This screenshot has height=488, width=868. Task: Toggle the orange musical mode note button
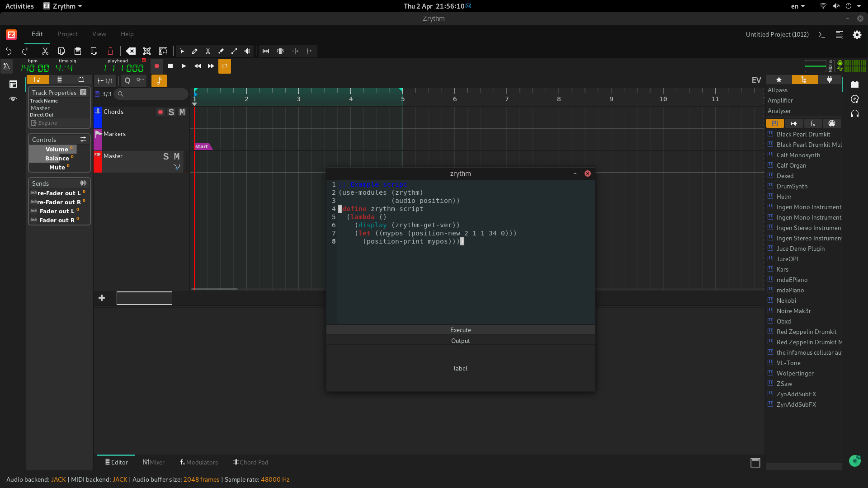tap(159, 81)
